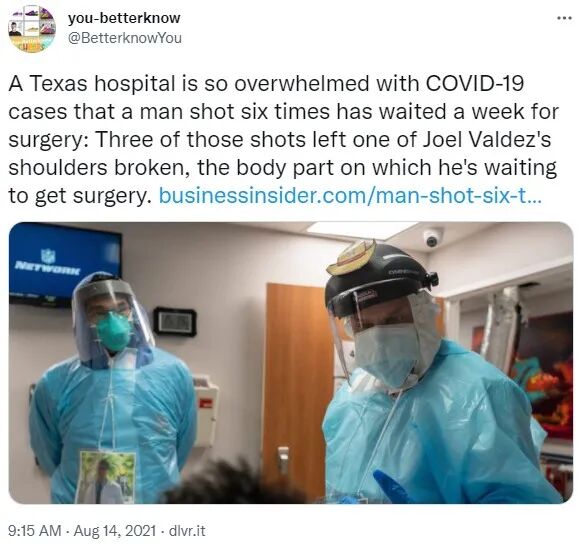Click the tweet text about Texas hospital
The height and width of the screenshot is (553, 585).
pos(284,140)
